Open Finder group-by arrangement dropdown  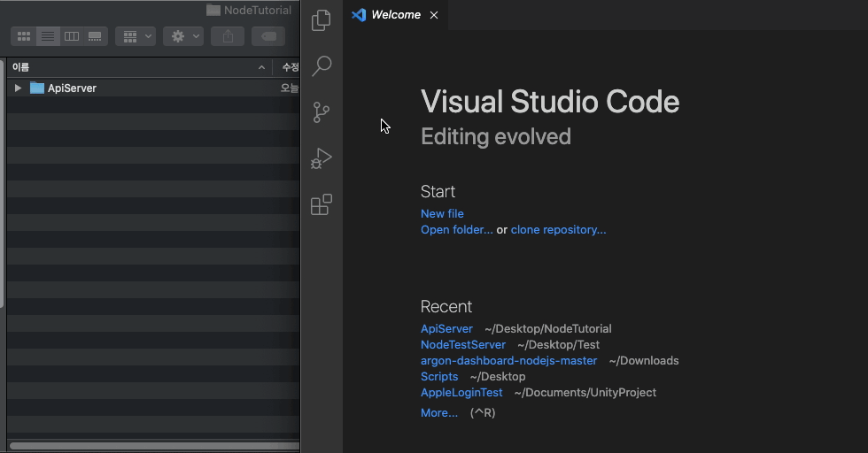click(x=136, y=36)
